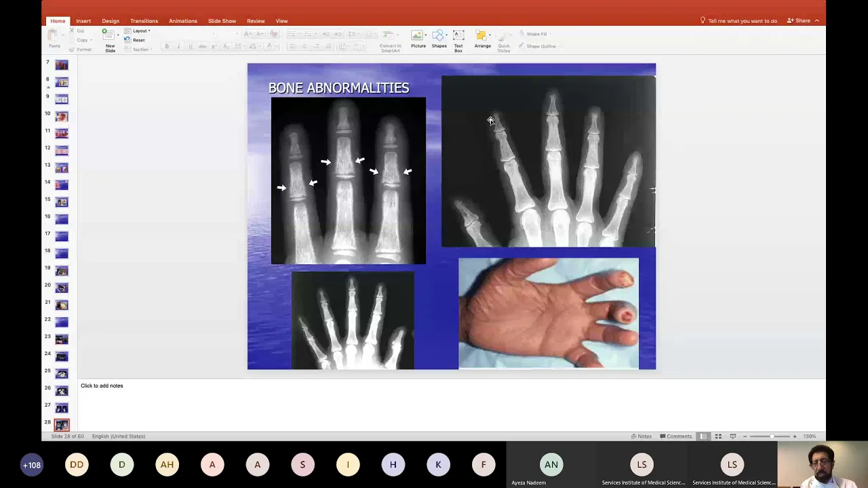Click the presenter webcam video tile

pyautogui.click(x=823, y=465)
